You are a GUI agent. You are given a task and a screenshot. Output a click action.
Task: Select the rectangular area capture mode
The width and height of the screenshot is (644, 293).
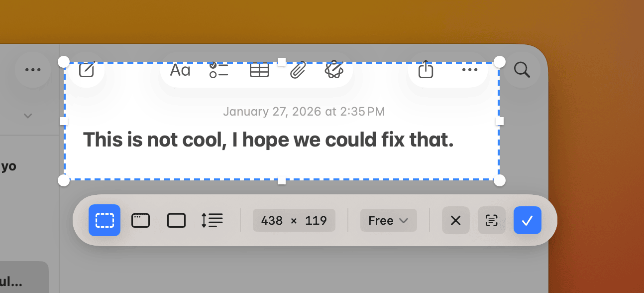105,220
